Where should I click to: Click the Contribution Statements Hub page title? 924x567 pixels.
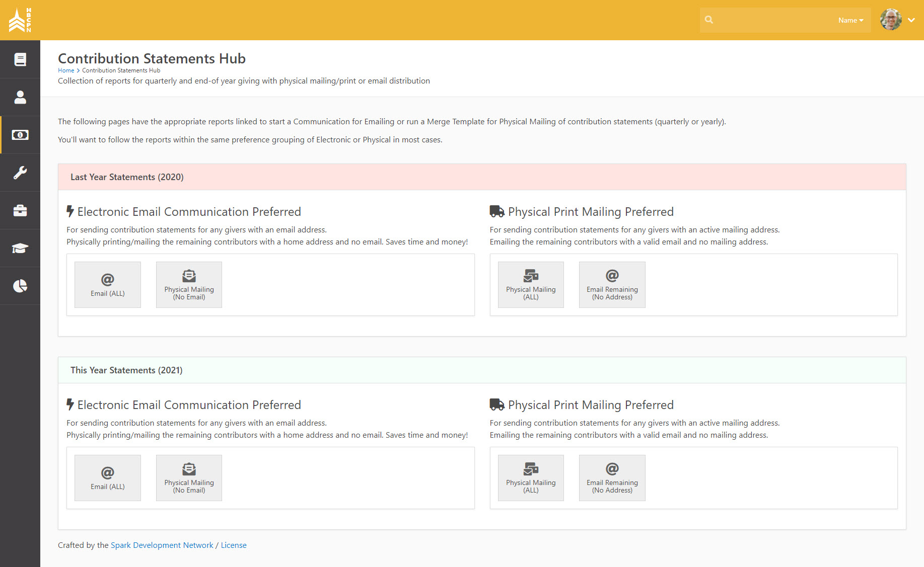coord(152,58)
